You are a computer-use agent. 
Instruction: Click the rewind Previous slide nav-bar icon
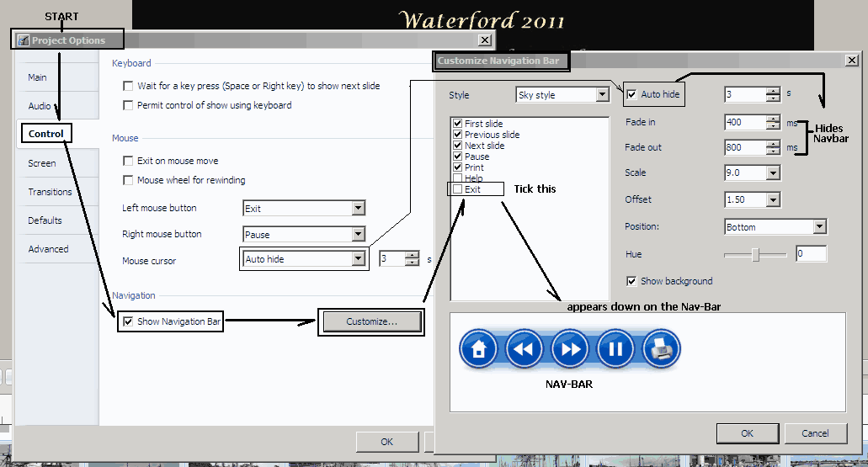[x=525, y=348]
